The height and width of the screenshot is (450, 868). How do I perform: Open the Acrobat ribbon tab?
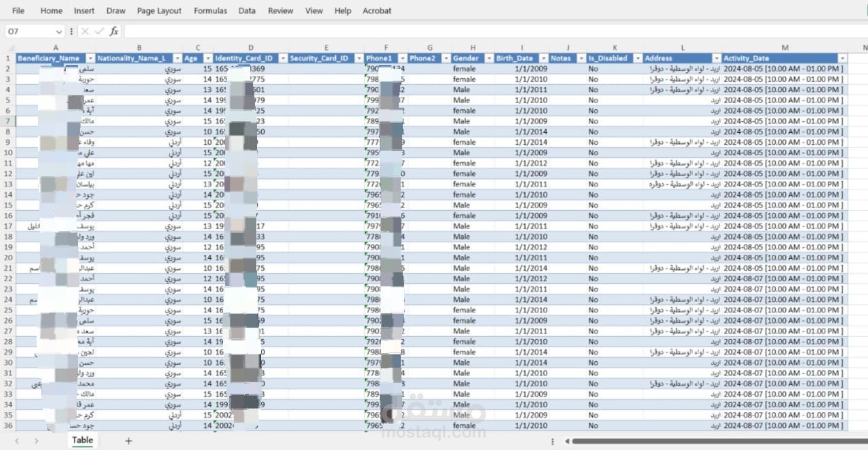click(x=377, y=11)
